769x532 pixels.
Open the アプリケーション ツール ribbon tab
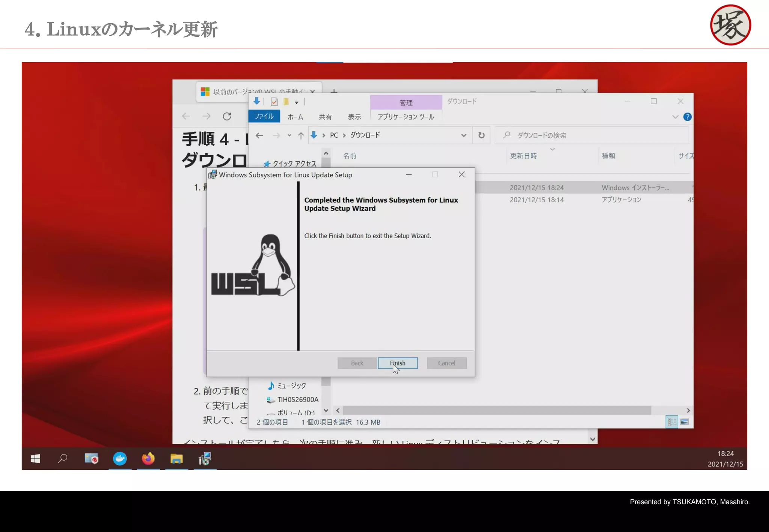tap(406, 117)
